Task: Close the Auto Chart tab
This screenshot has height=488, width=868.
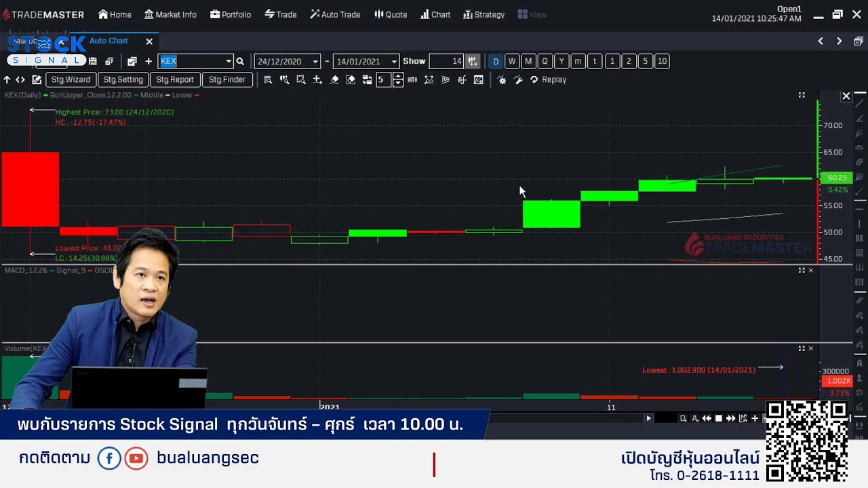Action: [x=149, y=41]
